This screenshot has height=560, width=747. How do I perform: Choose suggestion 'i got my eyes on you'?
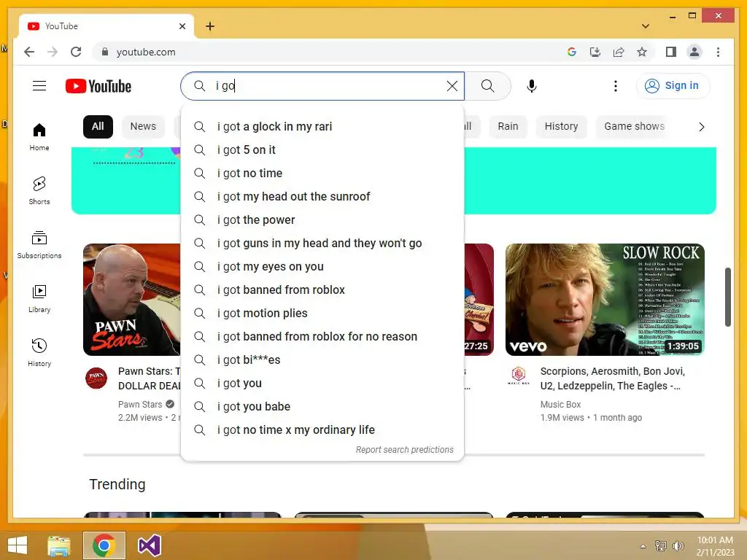[322, 267]
